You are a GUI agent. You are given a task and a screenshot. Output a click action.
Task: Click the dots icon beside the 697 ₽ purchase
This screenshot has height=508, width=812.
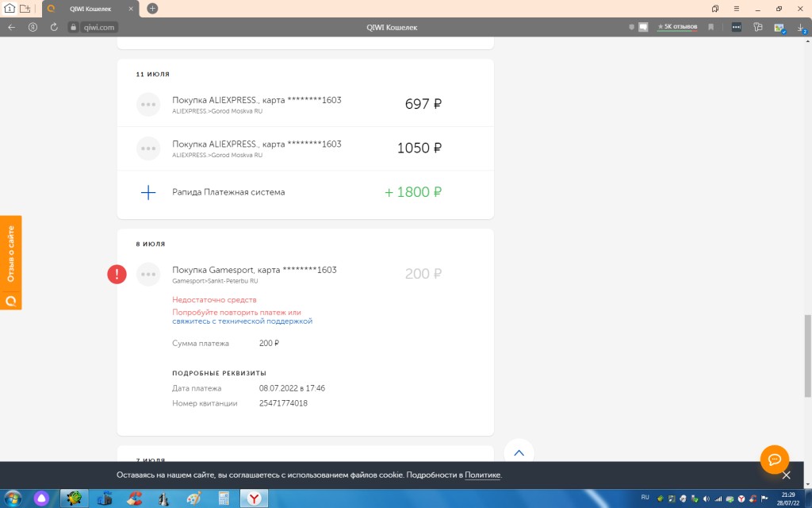click(x=148, y=104)
